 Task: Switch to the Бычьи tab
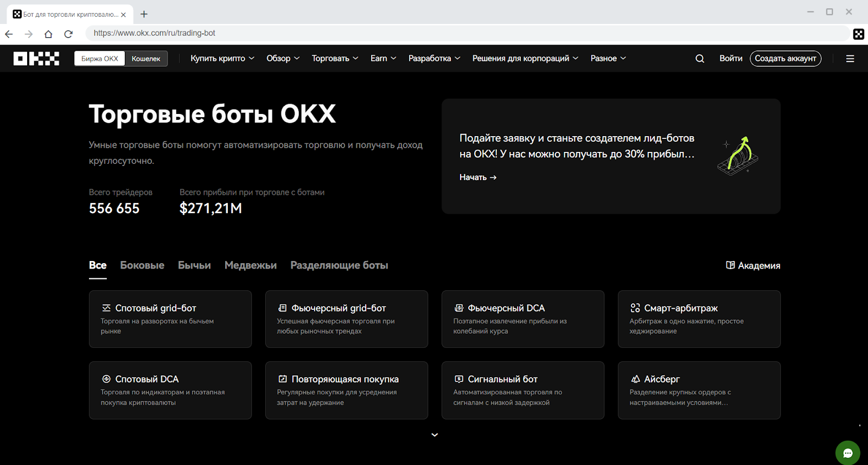pos(194,265)
